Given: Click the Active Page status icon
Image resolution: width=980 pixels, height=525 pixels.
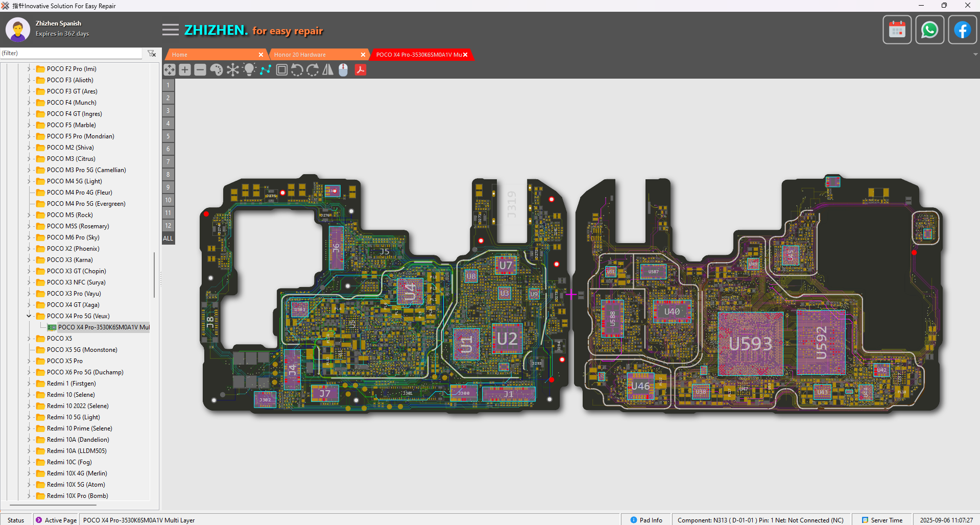Looking at the screenshot, I should tap(39, 520).
